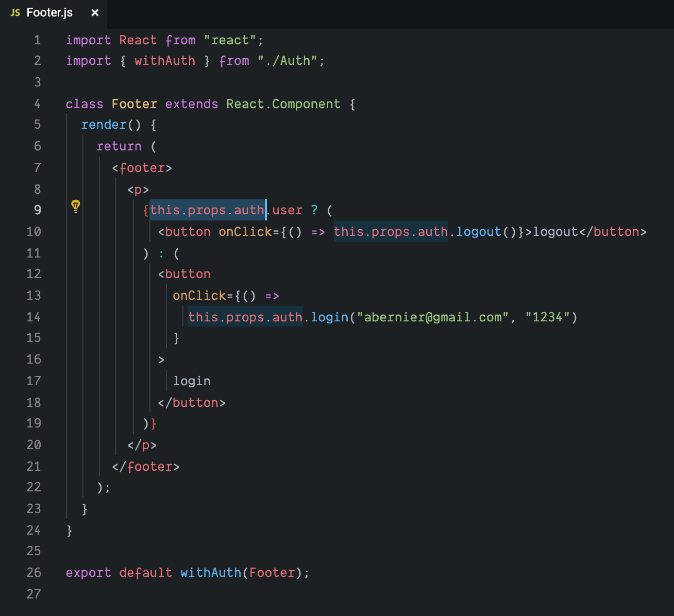This screenshot has width=674, height=616.
Task: Click React.Component in class declaration
Action: point(283,104)
